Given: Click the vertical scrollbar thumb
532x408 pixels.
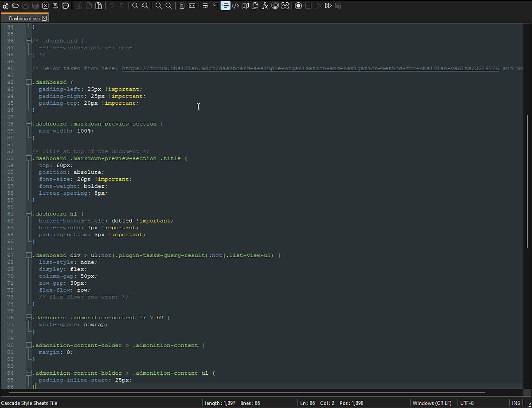Looking at the screenshot, I should 527,177.
